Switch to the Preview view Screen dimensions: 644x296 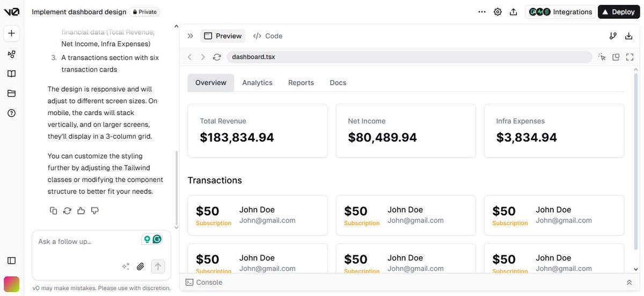coord(223,36)
